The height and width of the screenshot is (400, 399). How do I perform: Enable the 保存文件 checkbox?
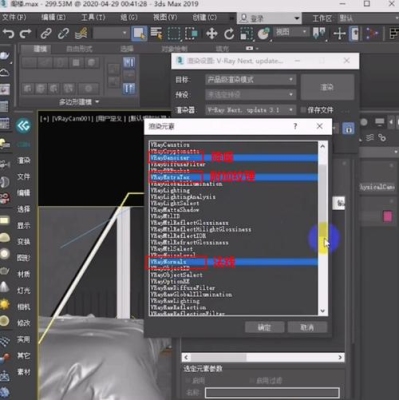303,110
